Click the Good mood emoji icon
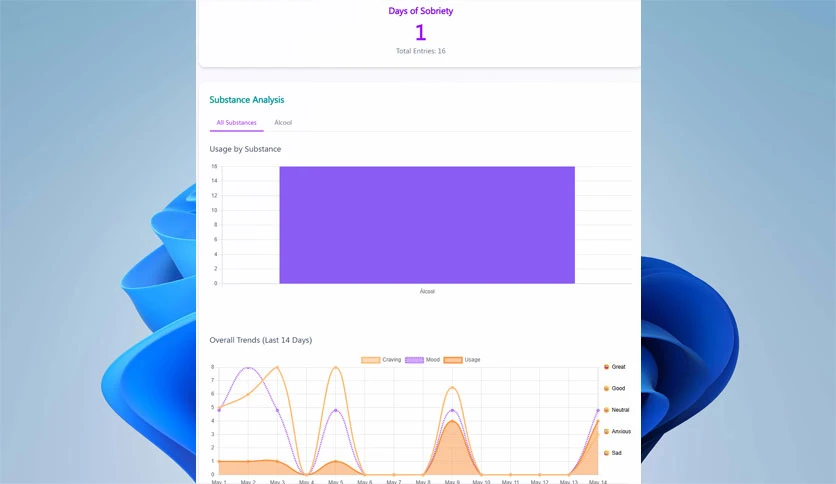 pyautogui.click(x=606, y=389)
